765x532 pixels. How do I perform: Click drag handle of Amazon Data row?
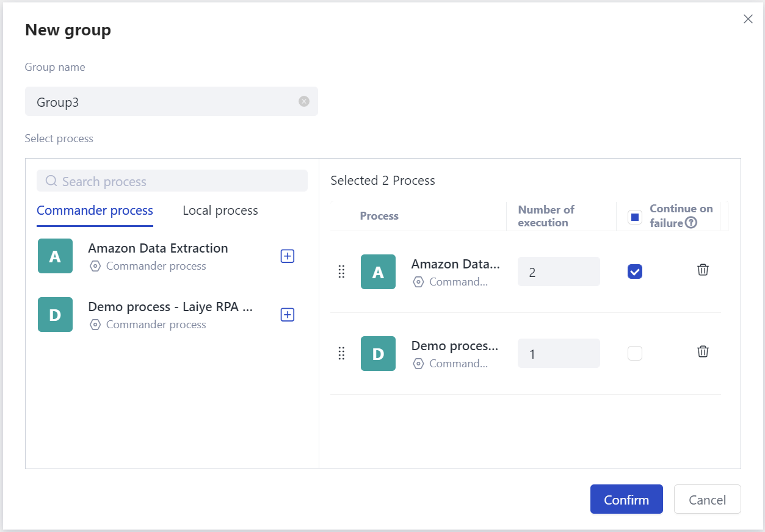coord(341,271)
